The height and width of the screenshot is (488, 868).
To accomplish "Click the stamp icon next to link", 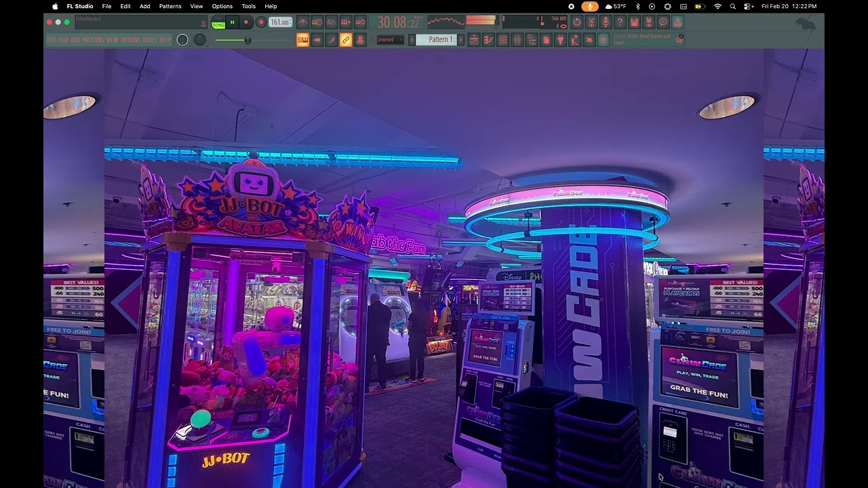I will 360,39.
